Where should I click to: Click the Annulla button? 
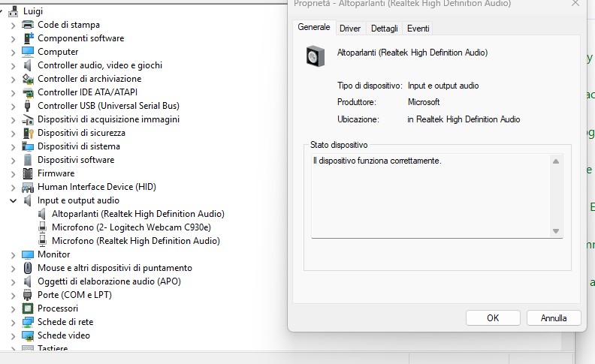(x=554, y=317)
